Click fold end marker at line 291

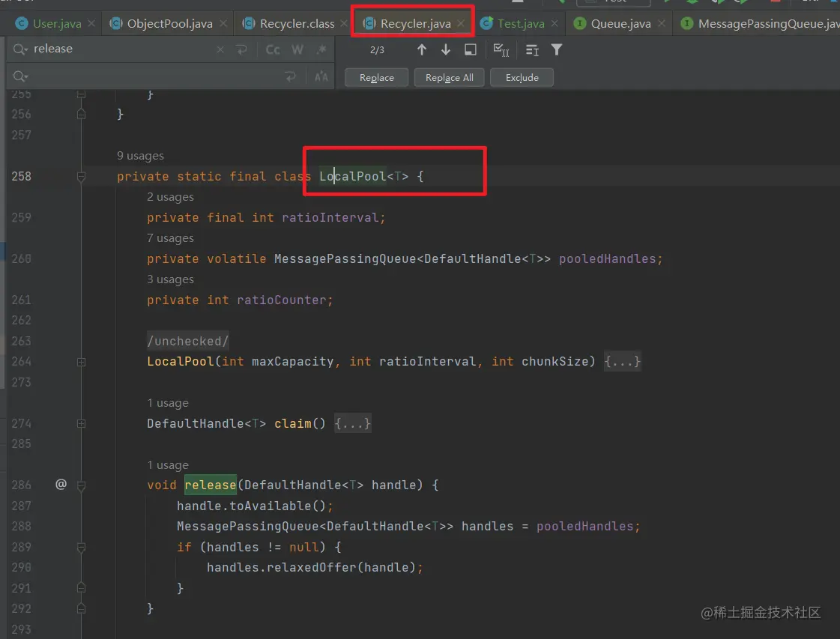[x=82, y=587]
